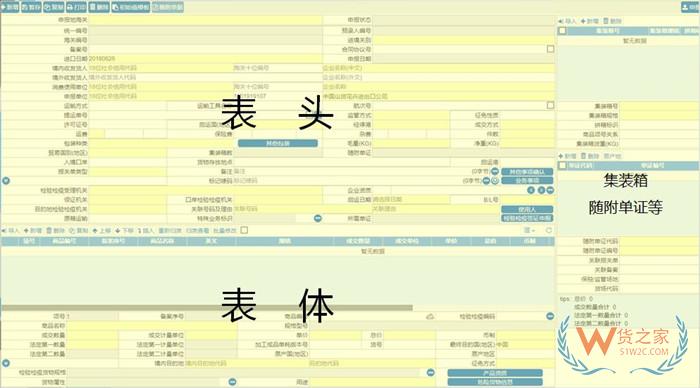Click the 其他包装 button
700x388 pixels.
[x=278, y=143]
